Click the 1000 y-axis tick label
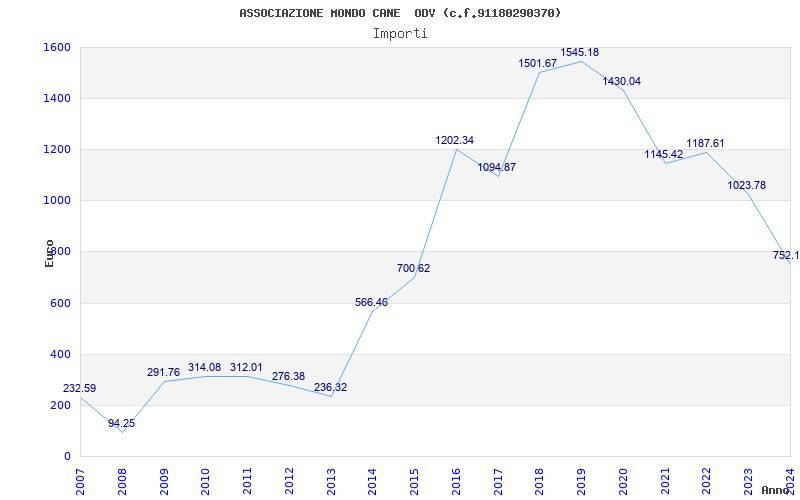This screenshot has width=800, height=500. tap(55, 201)
